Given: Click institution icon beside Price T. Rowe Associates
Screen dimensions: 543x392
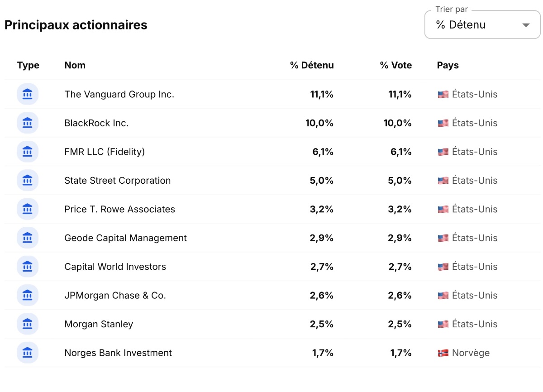Looking at the screenshot, I should (x=28, y=209).
